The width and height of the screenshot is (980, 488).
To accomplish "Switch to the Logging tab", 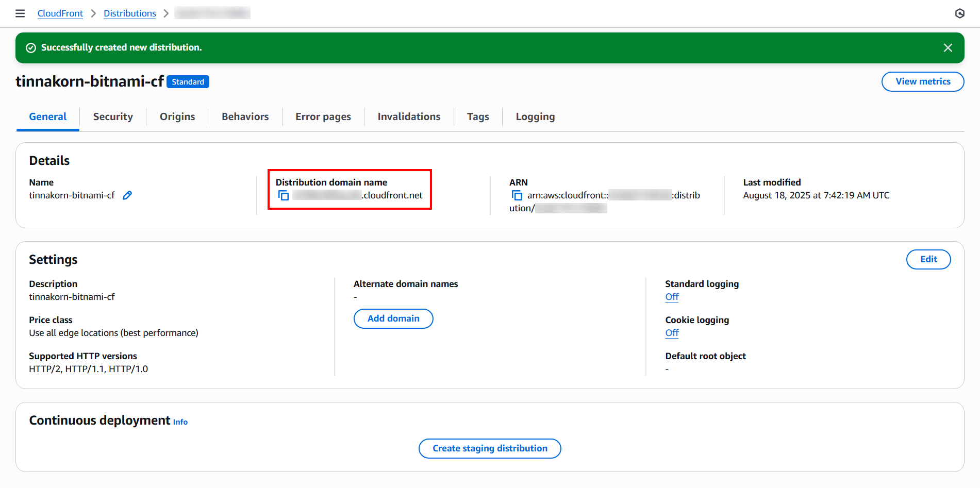I will coord(535,117).
